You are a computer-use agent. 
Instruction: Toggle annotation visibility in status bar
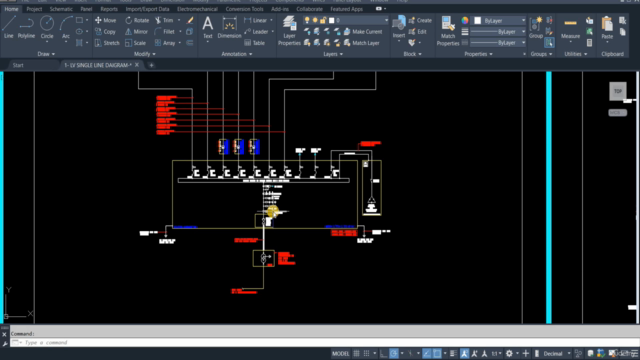464,353
